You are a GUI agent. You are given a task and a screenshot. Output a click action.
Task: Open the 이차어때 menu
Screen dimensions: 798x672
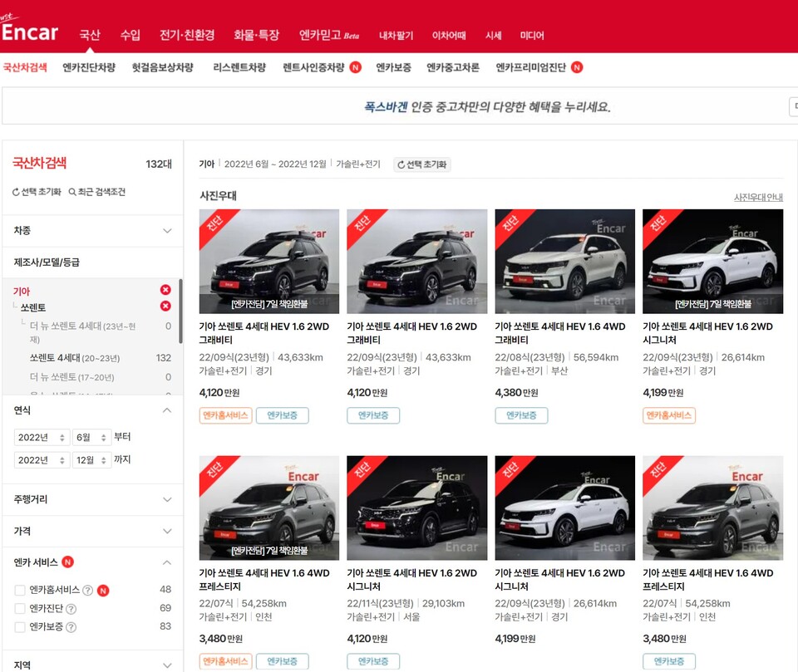pyautogui.click(x=449, y=36)
